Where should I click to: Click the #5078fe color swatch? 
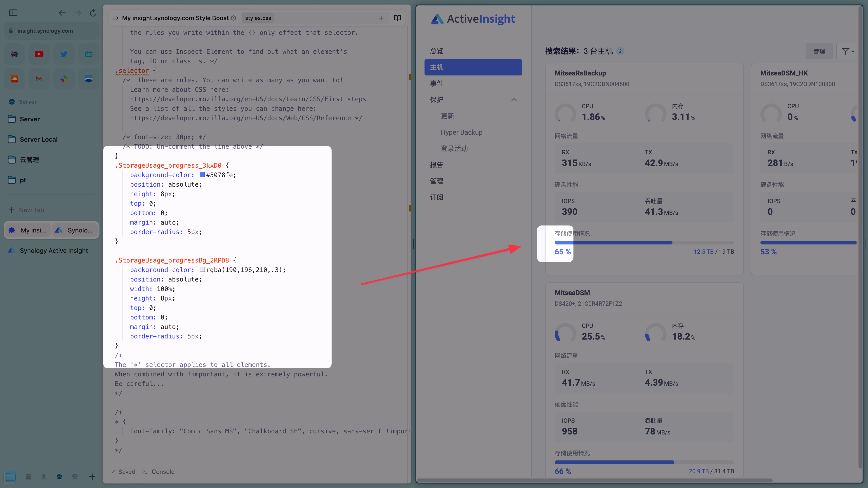[202, 175]
